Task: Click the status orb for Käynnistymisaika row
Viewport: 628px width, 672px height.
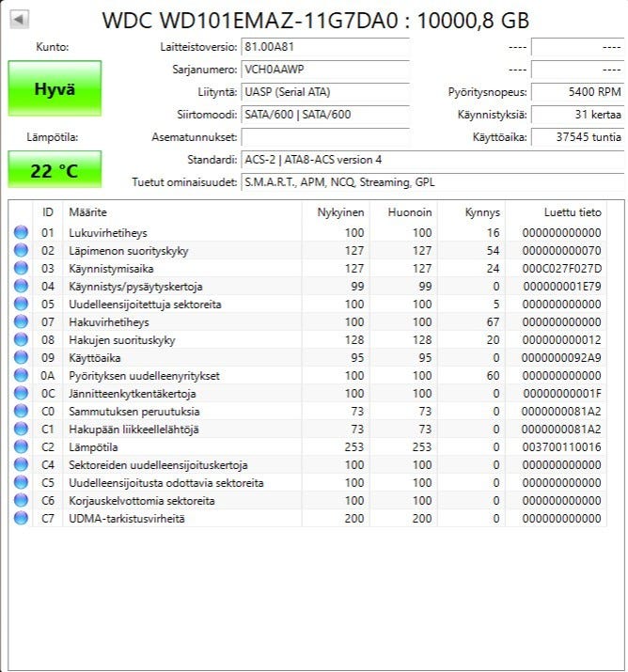Action: pos(21,268)
